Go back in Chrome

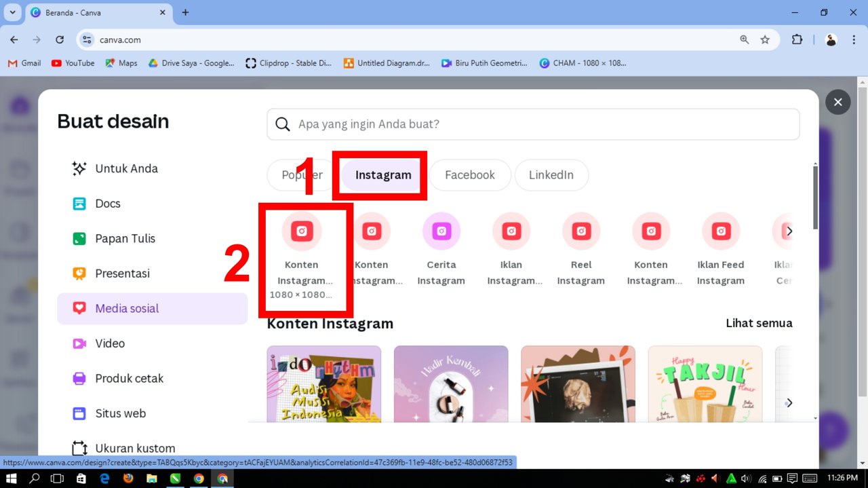tap(14, 40)
